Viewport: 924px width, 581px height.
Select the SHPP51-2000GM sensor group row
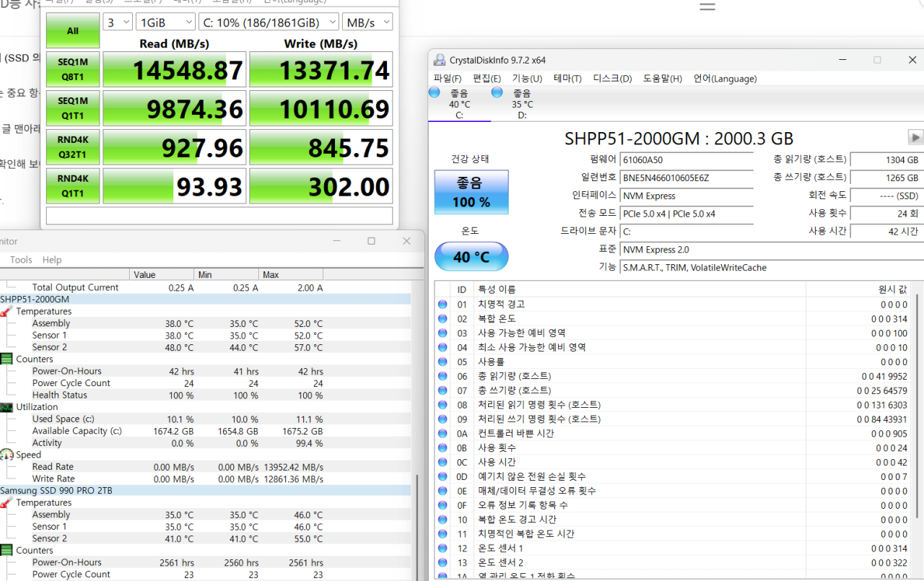tap(205, 299)
